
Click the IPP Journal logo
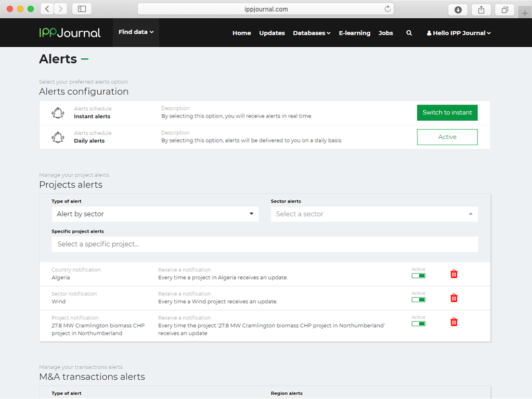70,33
